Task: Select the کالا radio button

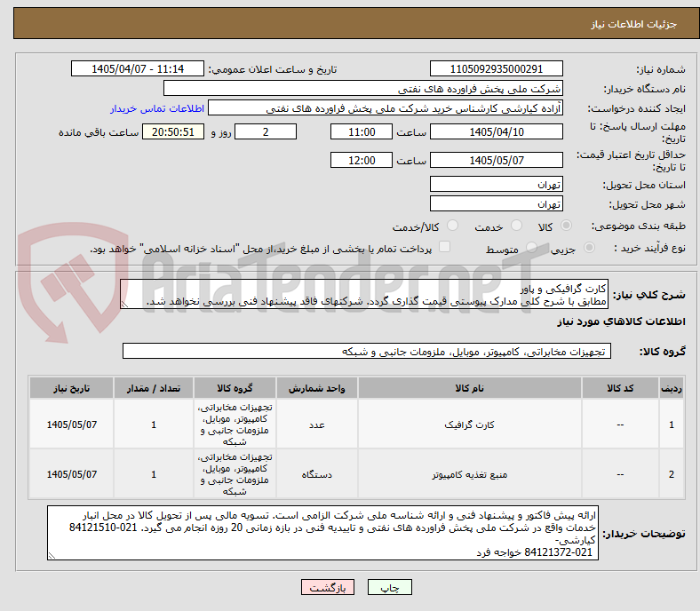Action: 566,226
